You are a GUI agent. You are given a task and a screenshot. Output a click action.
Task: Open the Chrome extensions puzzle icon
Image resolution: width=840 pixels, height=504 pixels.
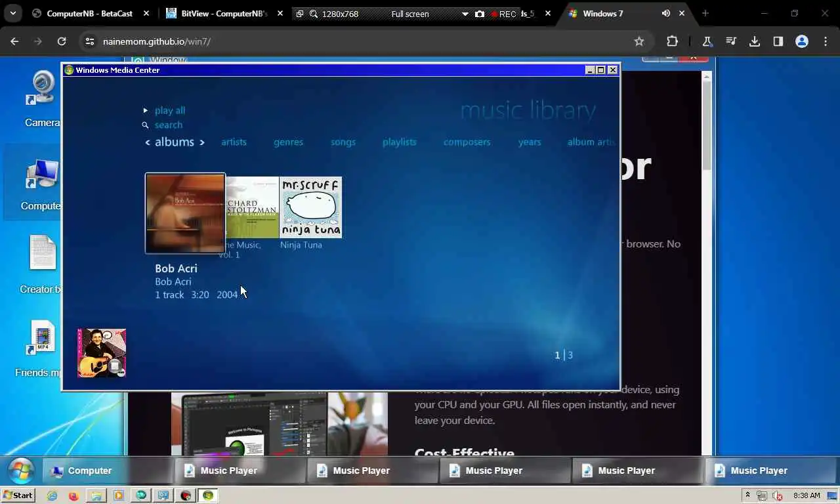tap(672, 41)
